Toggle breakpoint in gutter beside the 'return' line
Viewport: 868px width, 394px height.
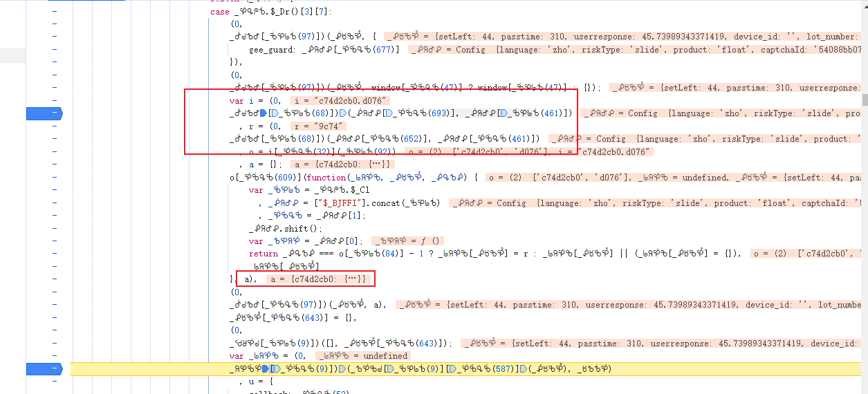(54, 254)
